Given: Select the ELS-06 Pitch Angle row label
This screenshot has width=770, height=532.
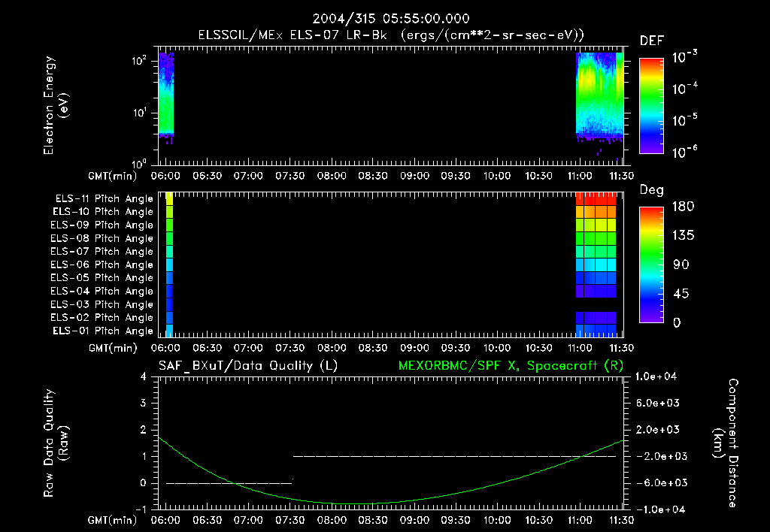Looking at the screenshot, I should pos(102,264).
